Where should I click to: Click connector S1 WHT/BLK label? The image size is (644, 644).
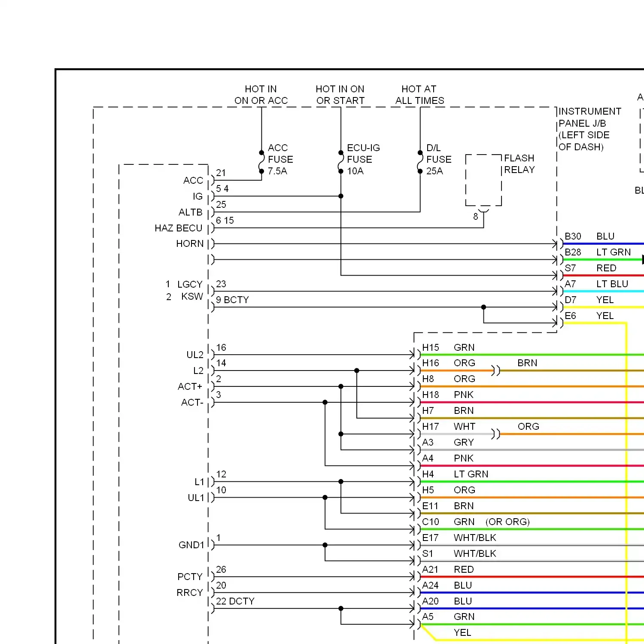click(x=459, y=553)
